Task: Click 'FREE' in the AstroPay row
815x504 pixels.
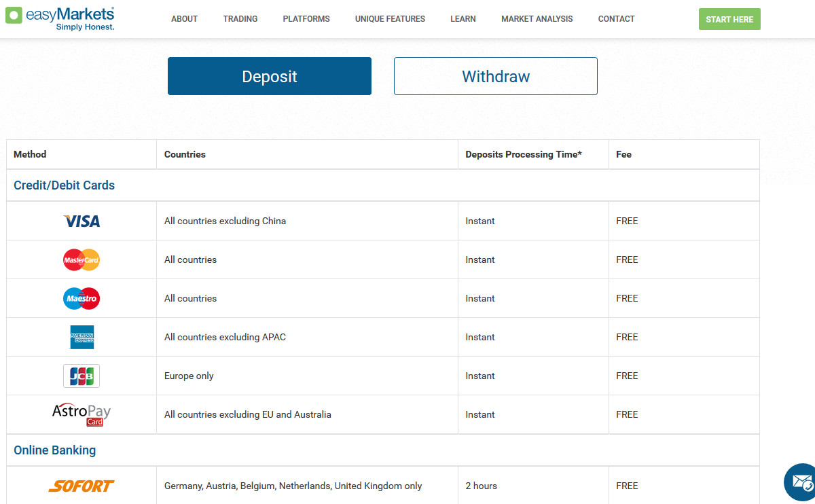Action: pos(627,414)
